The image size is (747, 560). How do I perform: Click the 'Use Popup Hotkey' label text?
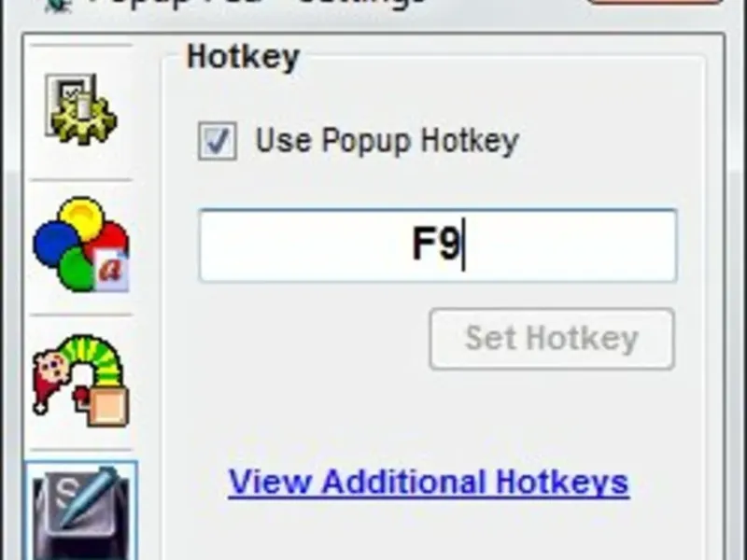[x=387, y=141]
